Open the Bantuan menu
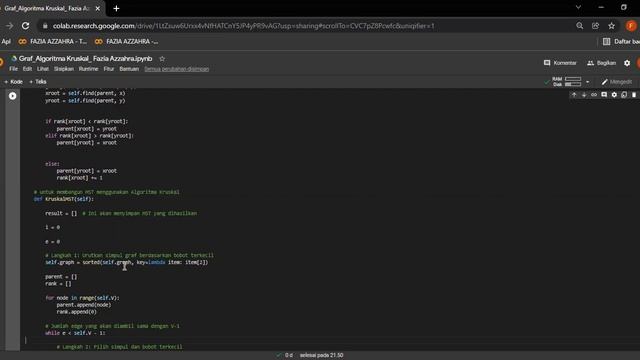This screenshot has height=360, width=640. point(129,69)
